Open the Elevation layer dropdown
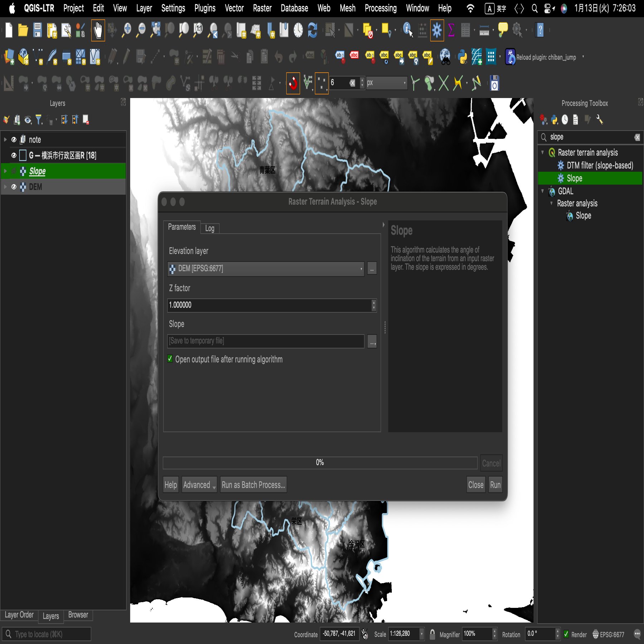 pyautogui.click(x=266, y=269)
